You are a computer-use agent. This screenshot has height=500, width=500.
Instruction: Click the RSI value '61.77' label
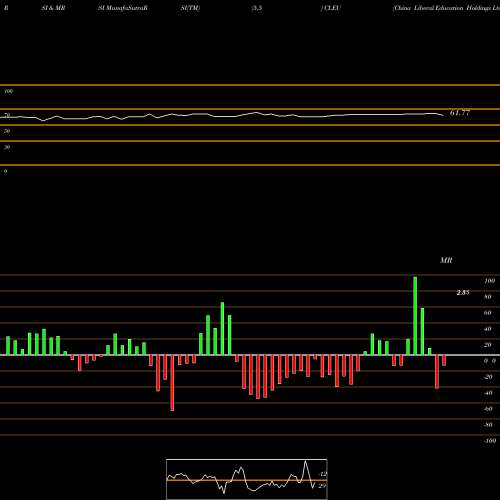tap(460, 113)
